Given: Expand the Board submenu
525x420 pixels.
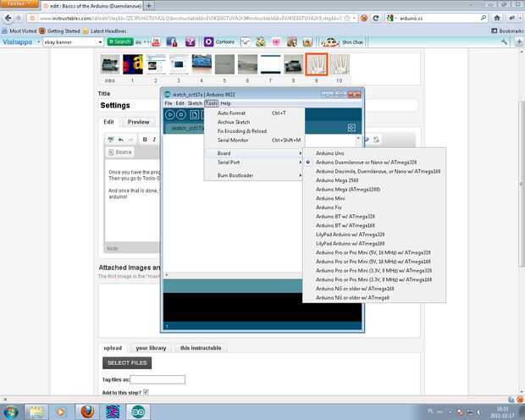Looking at the screenshot, I should pos(254,153).
